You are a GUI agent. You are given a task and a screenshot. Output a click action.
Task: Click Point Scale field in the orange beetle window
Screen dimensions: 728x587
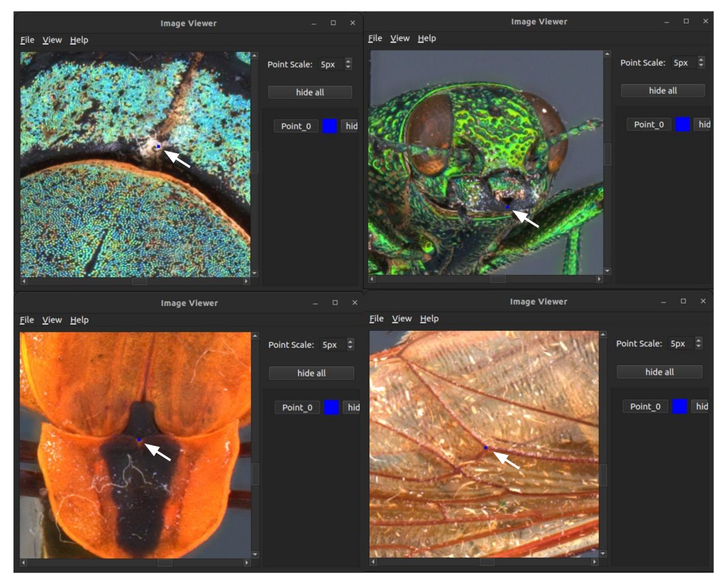coord(332,345)
